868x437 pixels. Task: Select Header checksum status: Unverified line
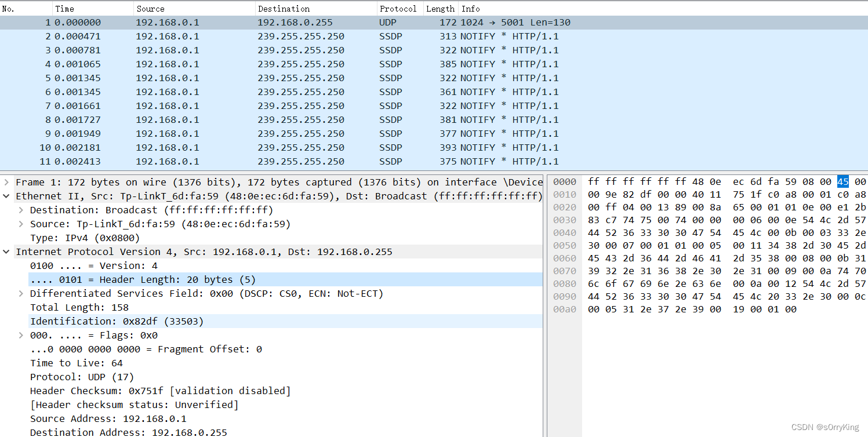134,405
